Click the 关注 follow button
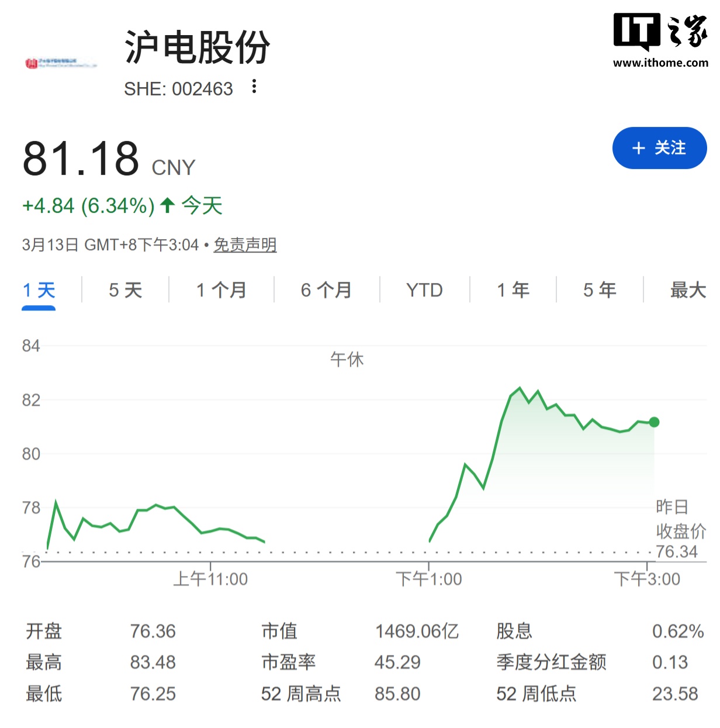The height and width of the screenshot is (728, 720). [659, 149]
